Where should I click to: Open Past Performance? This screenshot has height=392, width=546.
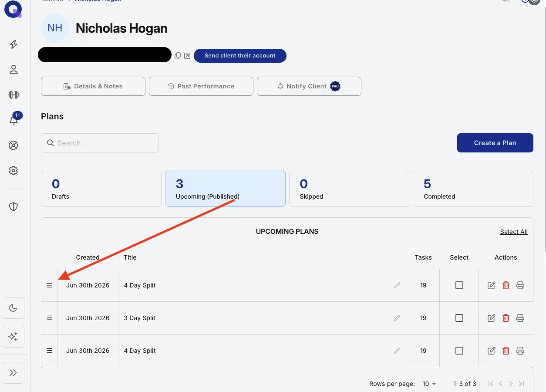(201, 86)
